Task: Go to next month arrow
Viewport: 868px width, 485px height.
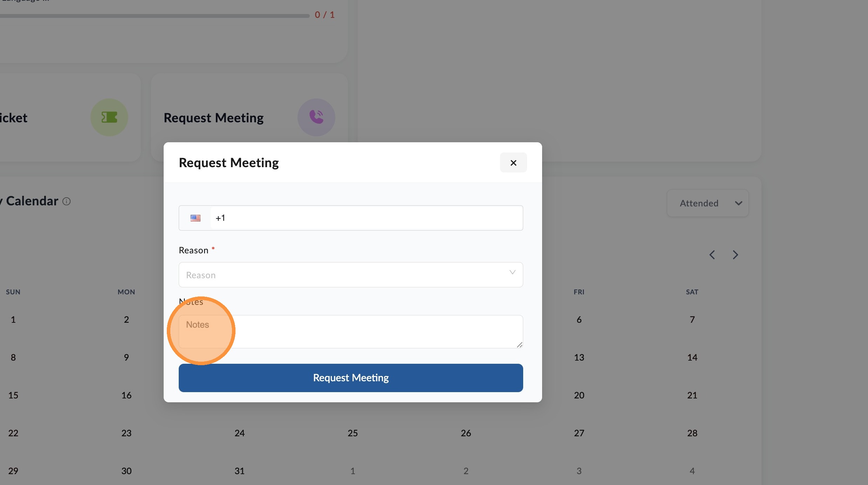Action: pos(736,255)
